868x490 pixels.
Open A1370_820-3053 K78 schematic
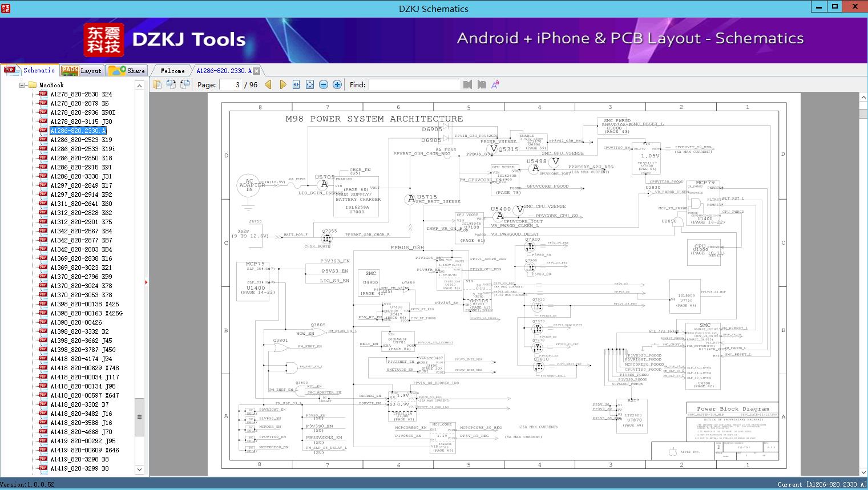pyautogui.click(x=81, y=295)
